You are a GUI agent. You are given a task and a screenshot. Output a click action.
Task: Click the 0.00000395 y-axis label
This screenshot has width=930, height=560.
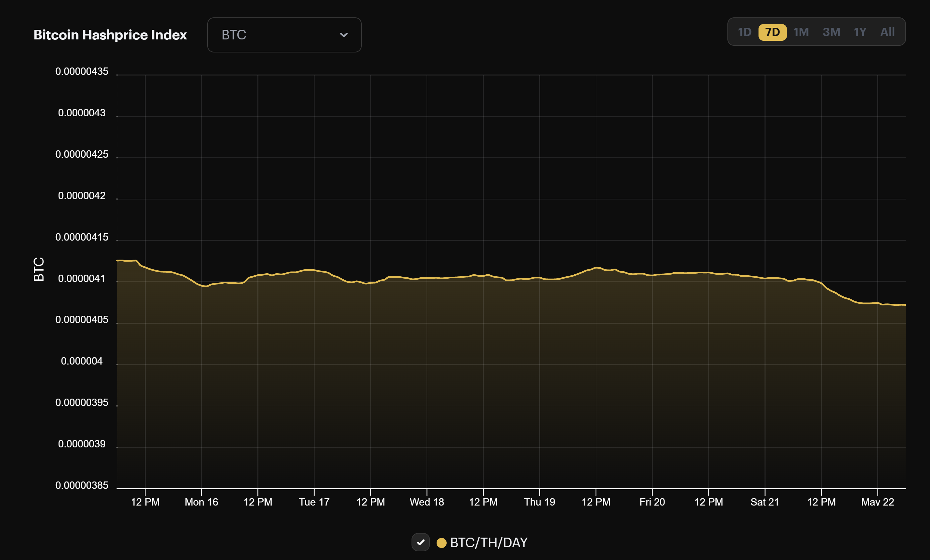click(x=82, y=403)
